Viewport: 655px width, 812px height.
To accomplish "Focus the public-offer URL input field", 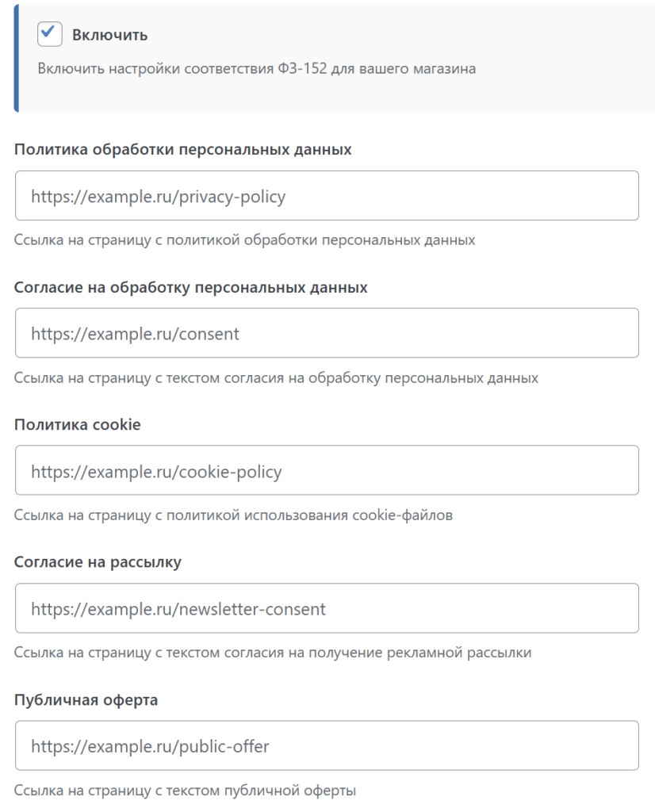I will click(327, 745).
